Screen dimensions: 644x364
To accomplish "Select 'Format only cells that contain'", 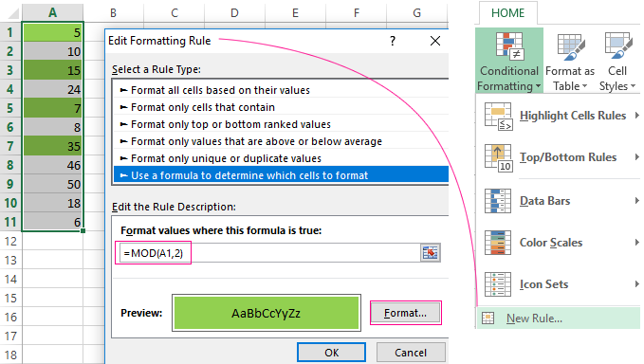I will coord(281,107).
